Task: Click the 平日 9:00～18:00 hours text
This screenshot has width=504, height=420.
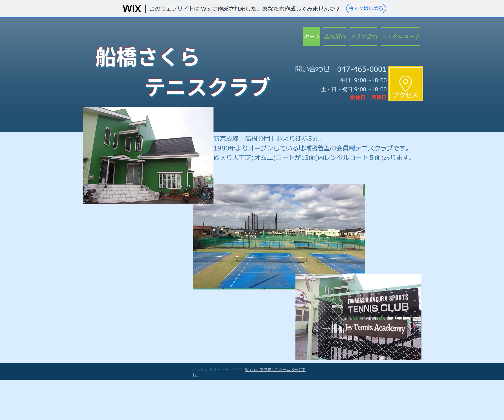Action: (x=363, y=80)
